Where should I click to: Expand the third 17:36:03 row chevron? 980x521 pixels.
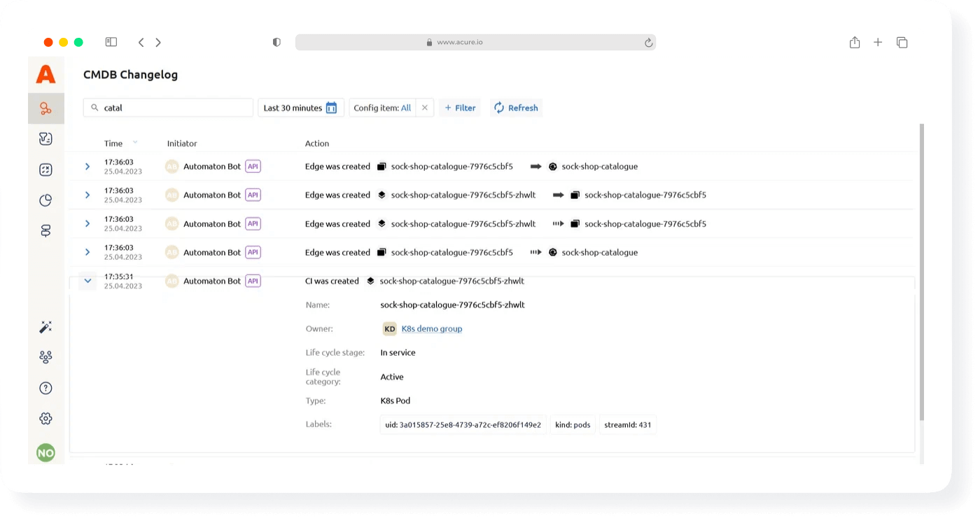pos(87,223)
